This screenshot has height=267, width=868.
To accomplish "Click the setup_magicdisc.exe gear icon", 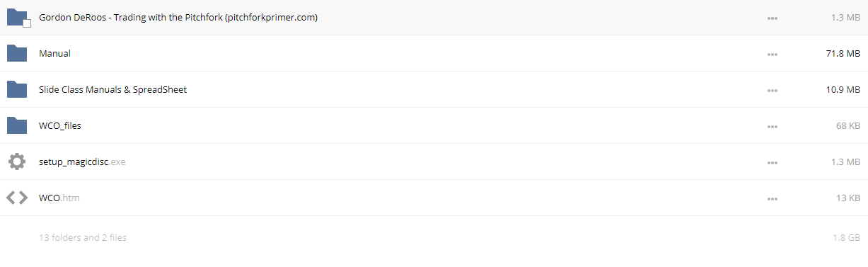I will pyautogui.click(x=16, y=161).
